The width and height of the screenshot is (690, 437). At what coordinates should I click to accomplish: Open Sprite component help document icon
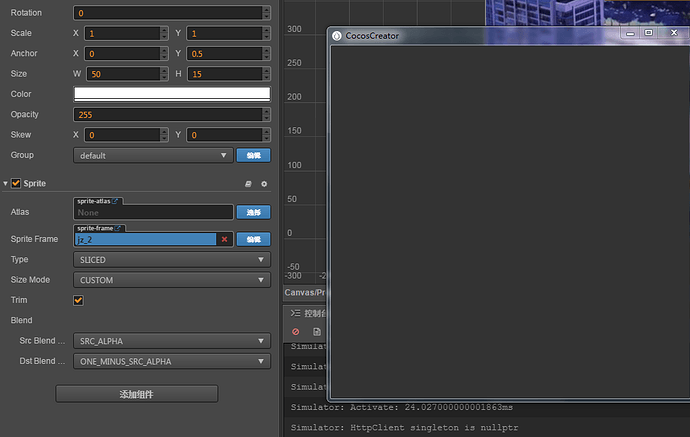pos(248,184)
